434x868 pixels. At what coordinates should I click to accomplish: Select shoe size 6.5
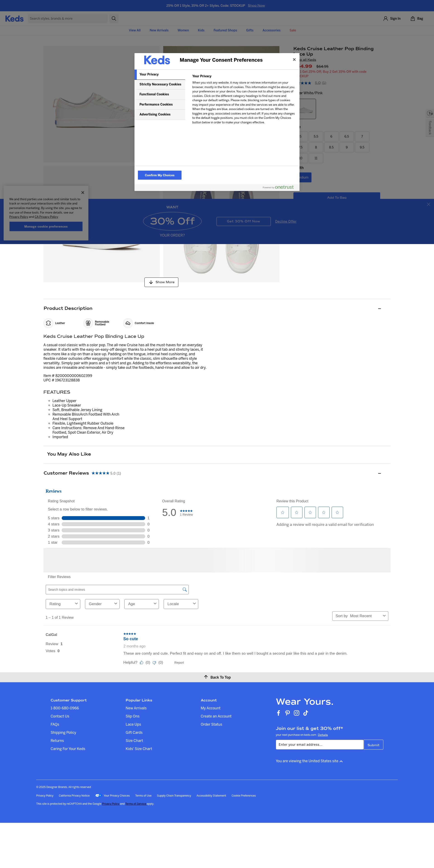point(347,136)
